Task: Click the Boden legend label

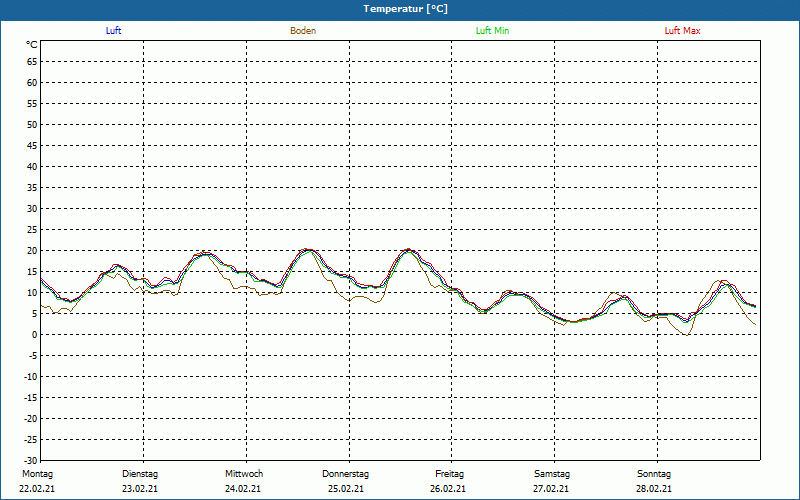Action: click(x=303, y=31)
